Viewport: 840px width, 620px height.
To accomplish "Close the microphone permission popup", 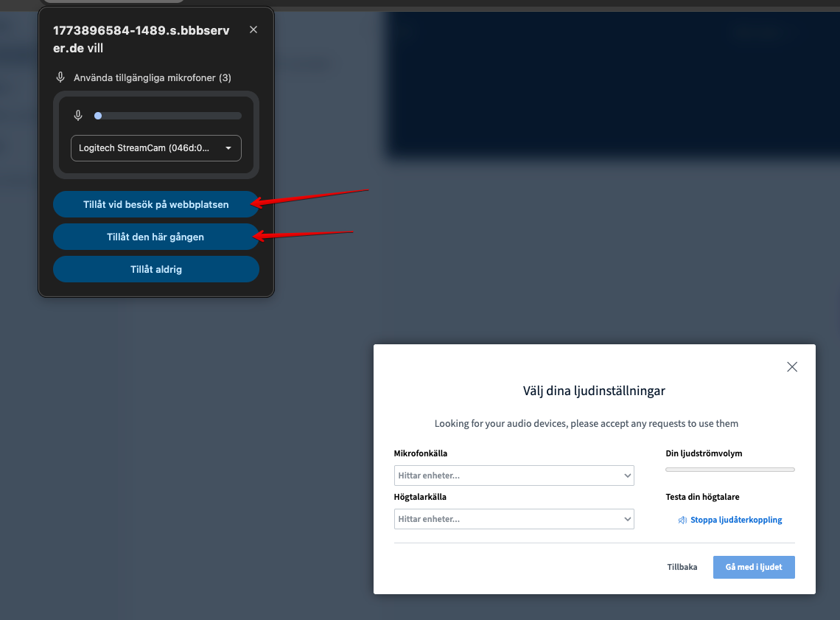I will click(253, 29).
